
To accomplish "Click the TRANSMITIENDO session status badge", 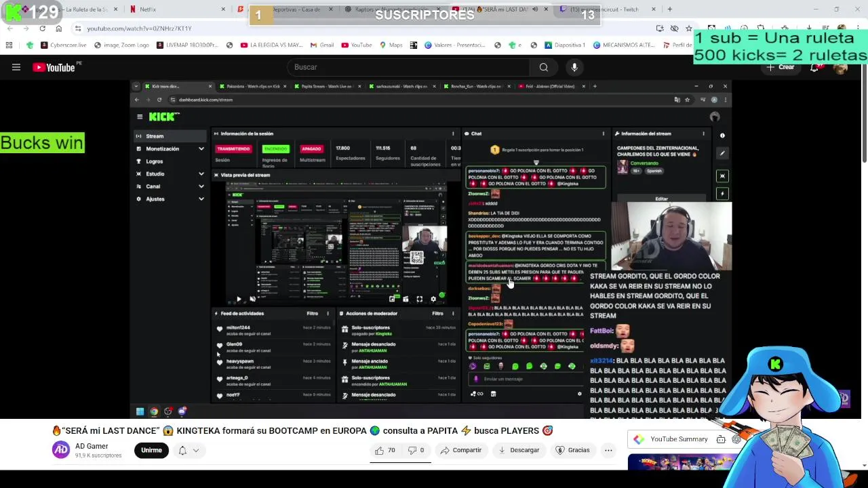I will pos(233,148).
